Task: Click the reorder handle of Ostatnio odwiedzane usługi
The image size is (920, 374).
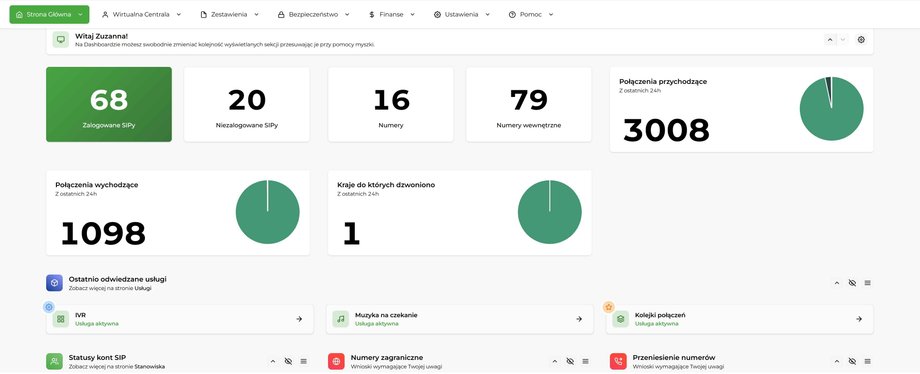Action: (x=867, y=283)
